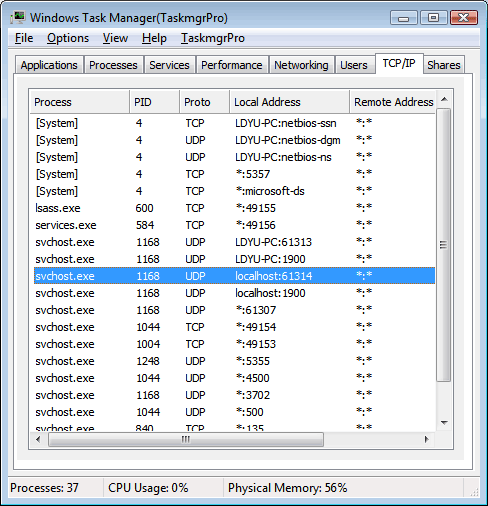Select the [System] row with *:5357
The height and width of the screenshot is (506, 488).
(x=234, y=174)
